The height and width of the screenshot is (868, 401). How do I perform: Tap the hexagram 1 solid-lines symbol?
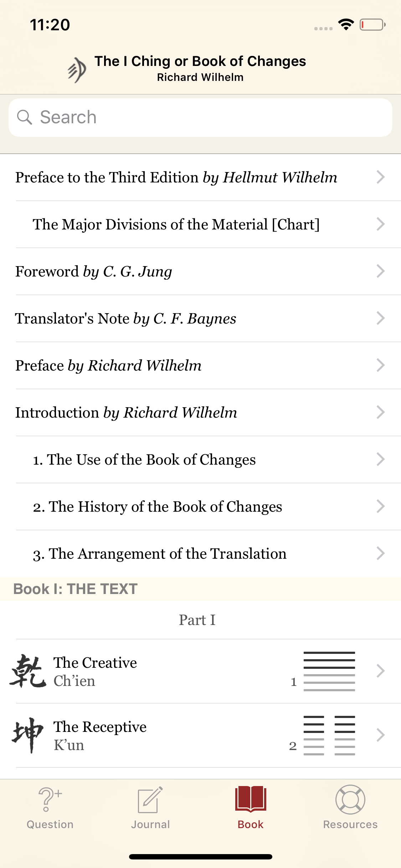329,671
